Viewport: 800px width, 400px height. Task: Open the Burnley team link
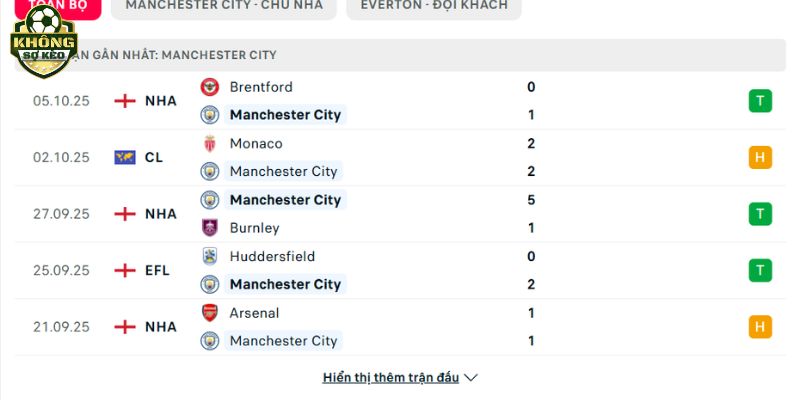[254, 228]
